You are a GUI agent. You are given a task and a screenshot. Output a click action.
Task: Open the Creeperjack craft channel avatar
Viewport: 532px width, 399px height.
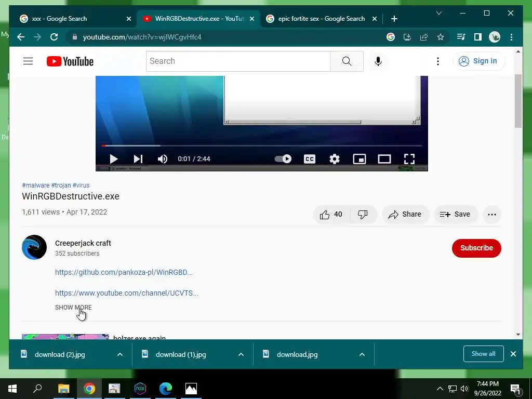point(34,247)
